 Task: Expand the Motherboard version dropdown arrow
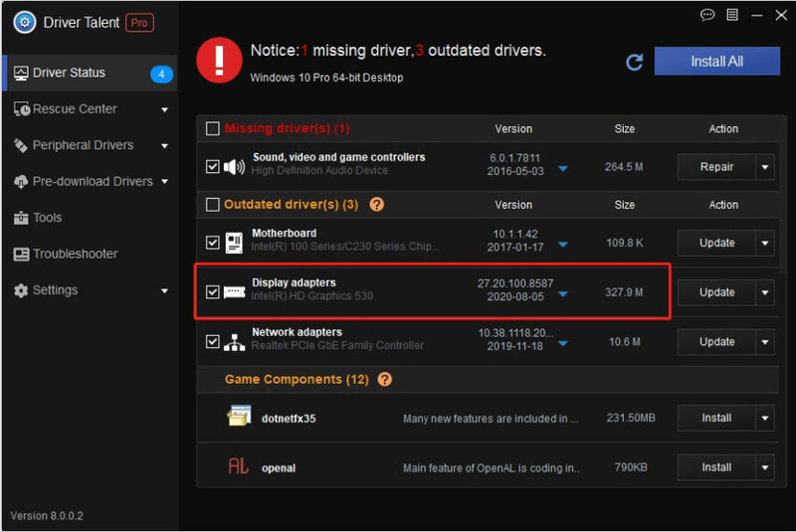tap(562, 245)
